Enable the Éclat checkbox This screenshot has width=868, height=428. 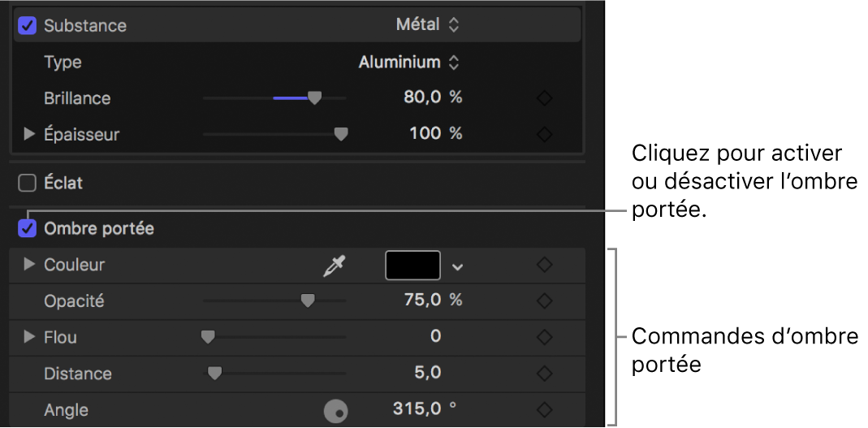[28, 184]
